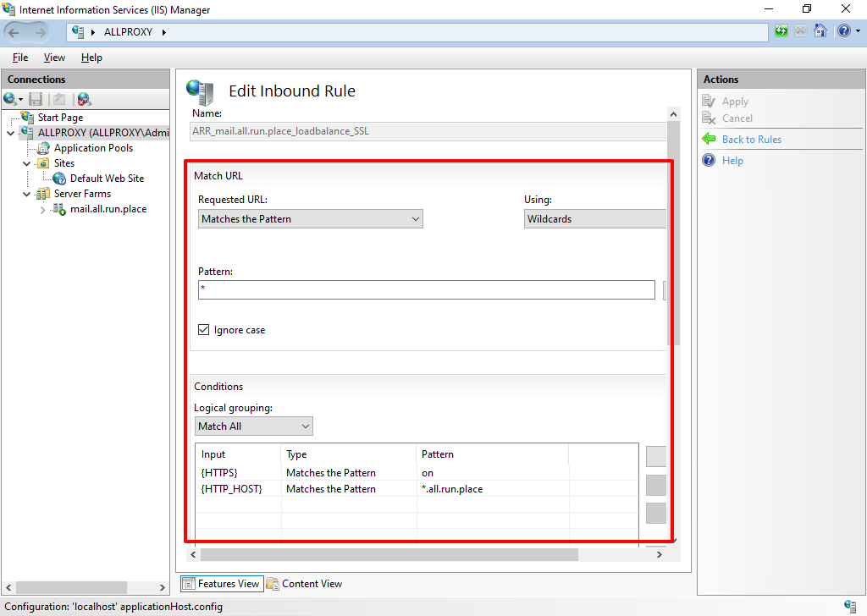This screenshot has width=867, height=616.
Task: Click the Sites folder icon
Action: click(x=44, y=163)
